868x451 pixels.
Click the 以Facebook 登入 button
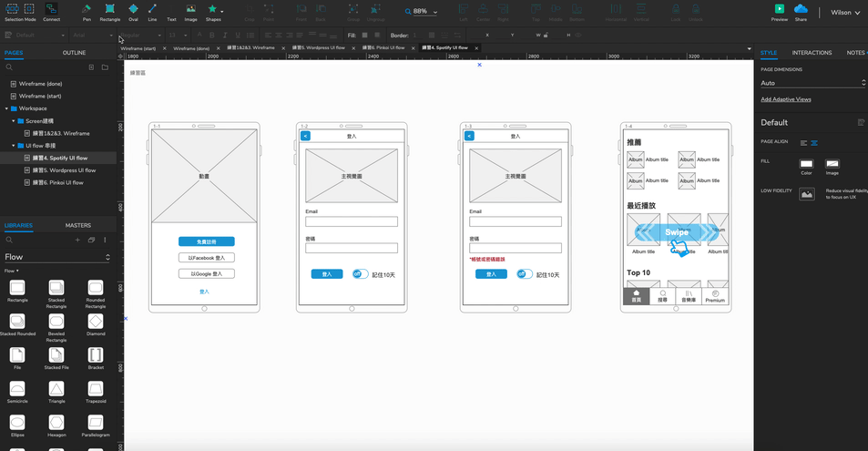coord(207,258)
